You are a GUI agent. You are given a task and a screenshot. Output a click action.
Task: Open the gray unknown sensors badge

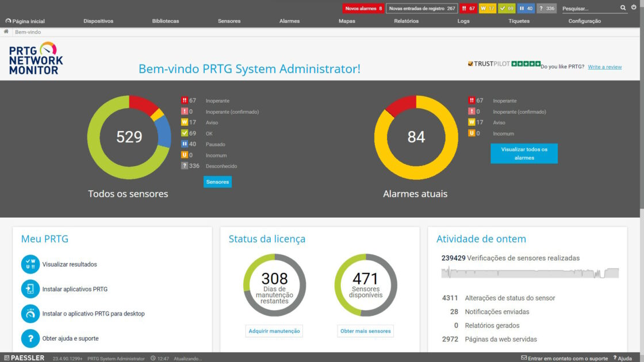(x=546, y=8)
